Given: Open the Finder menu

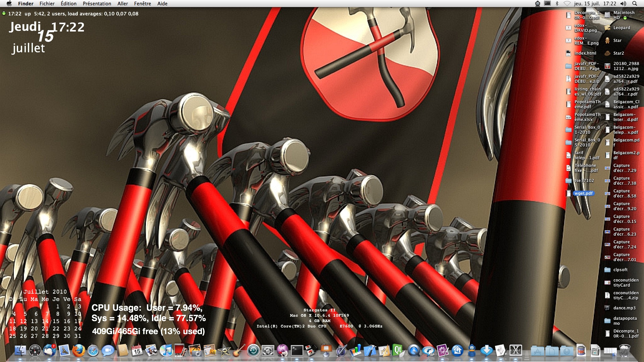Looking at the screenshot, I should (x=26, y=3).
